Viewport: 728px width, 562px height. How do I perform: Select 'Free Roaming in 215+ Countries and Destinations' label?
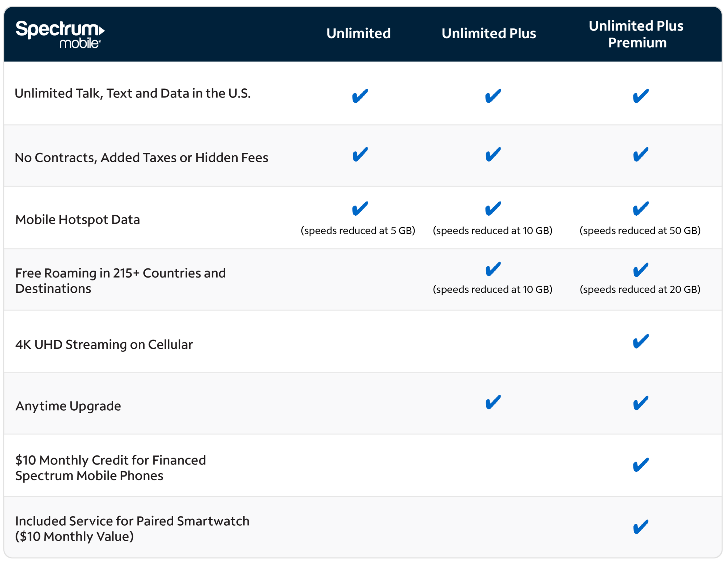click(120, 281)
